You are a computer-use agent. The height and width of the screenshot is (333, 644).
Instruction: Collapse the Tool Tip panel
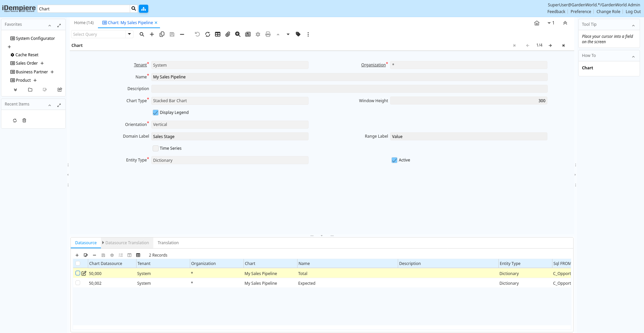pos(633,25)
